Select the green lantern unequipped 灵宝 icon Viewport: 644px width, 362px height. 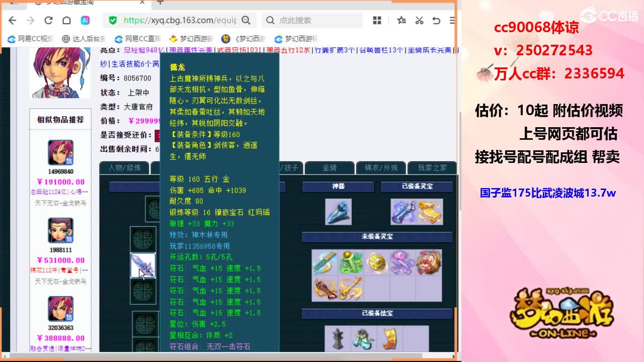[x=351, y=262]
